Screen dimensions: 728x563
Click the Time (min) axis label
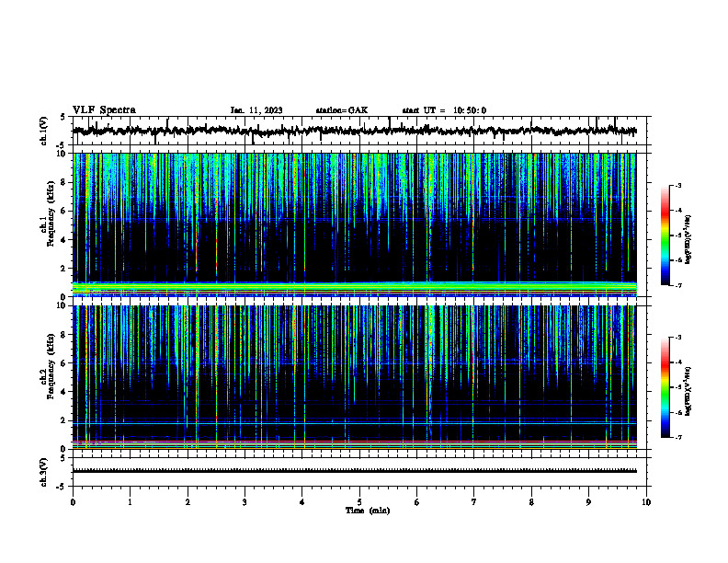(x=368, y=511)
